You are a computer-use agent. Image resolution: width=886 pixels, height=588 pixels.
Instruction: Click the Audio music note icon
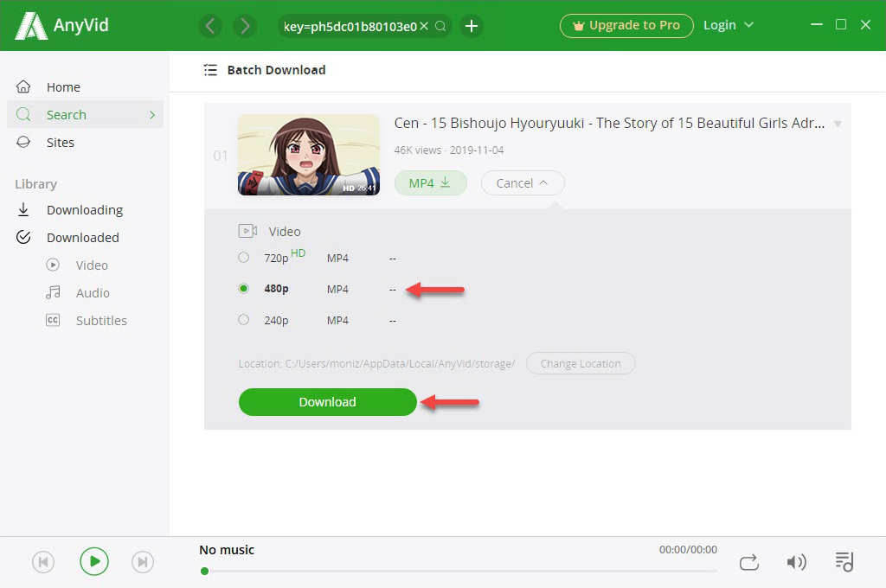[53, 292]
